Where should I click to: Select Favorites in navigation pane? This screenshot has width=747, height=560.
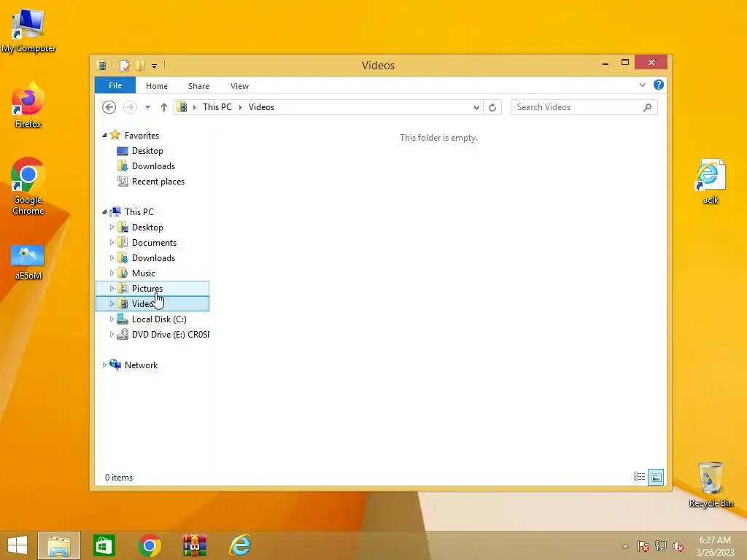(x=142, y=136)
